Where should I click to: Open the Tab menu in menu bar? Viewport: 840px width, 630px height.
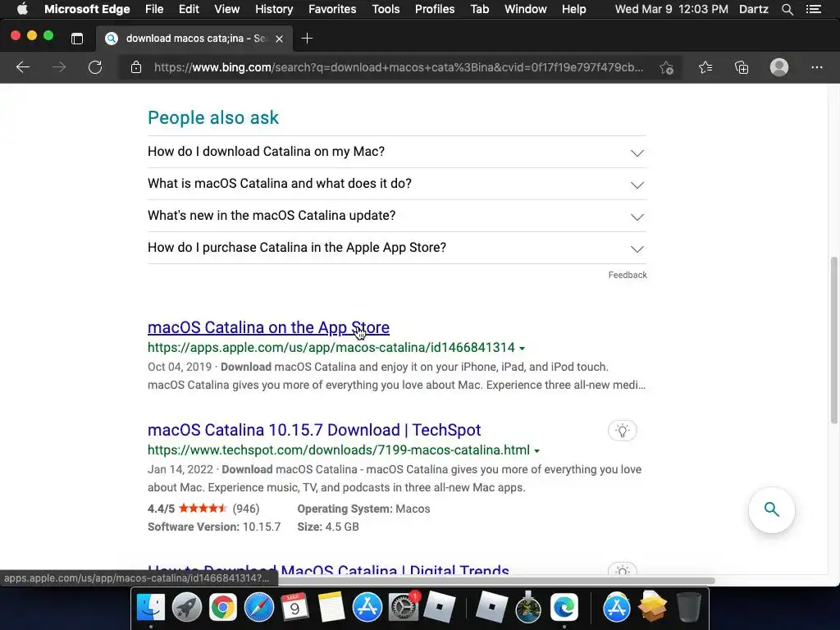tap(479, 9)
